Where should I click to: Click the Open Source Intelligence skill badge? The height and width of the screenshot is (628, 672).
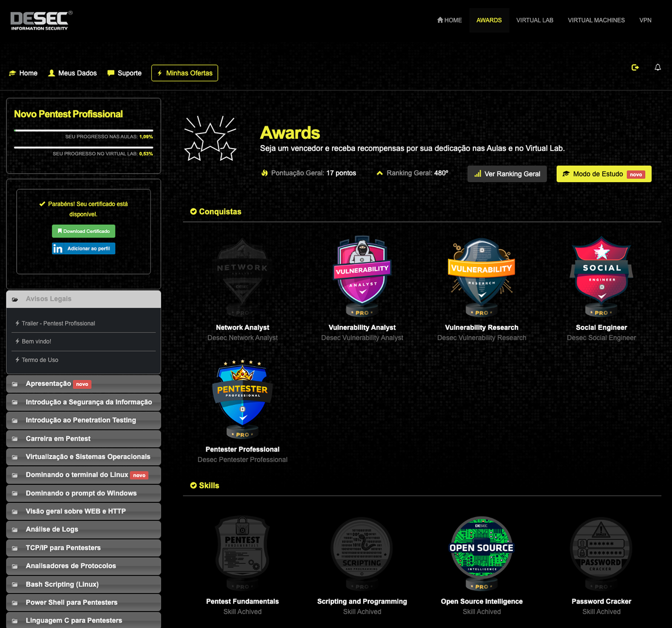482,553
